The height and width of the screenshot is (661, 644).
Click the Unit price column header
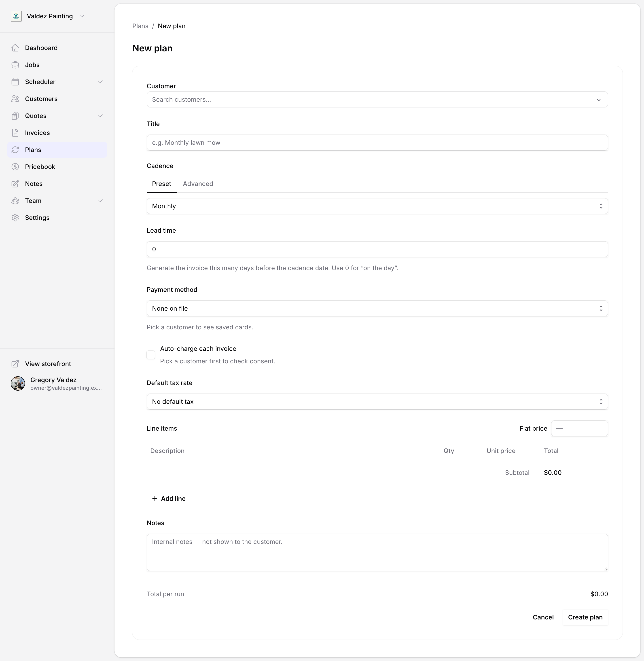[501, 451]
